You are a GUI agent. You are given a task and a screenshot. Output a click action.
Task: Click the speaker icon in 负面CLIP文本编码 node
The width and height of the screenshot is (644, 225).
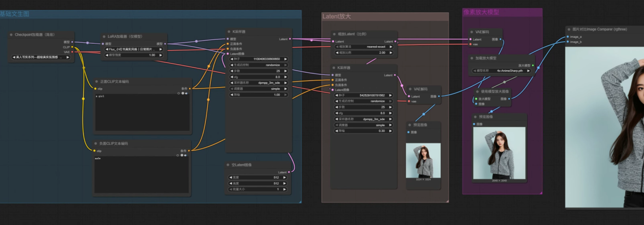pyautogui.click(x=186, y=155)
